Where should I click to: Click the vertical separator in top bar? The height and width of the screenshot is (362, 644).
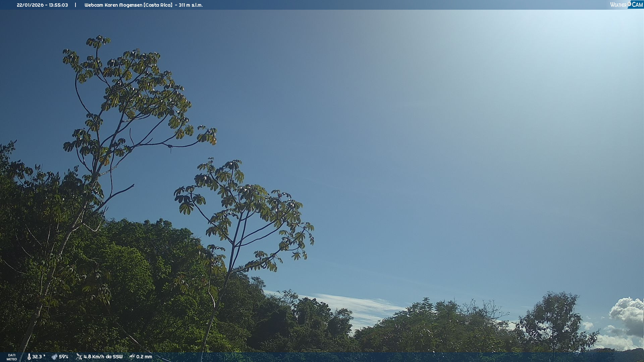pyautogui.click(x=75, y=5)
